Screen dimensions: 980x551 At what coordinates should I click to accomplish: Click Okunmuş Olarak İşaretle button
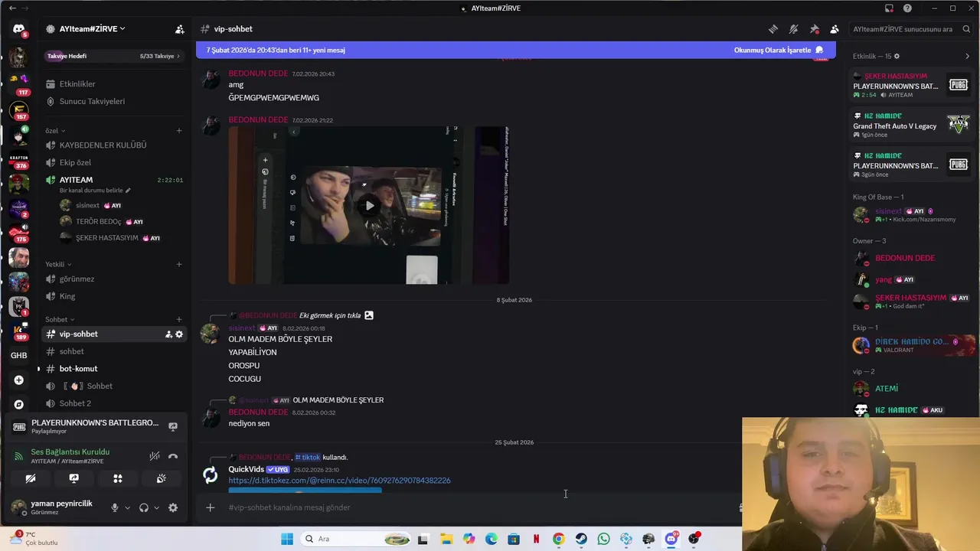click(779, 51)
